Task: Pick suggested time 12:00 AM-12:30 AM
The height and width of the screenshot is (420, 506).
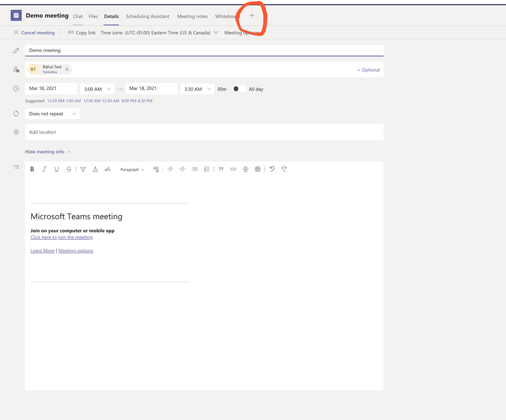Action: tap(101, 101)
